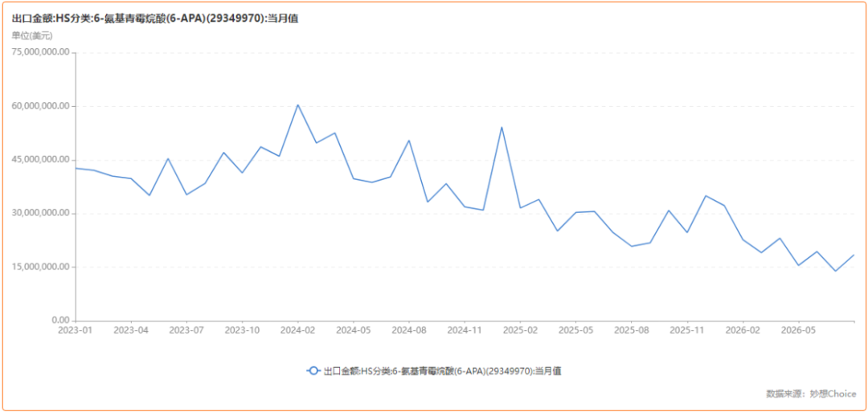Click x-axis label 2023-04
The height and width of the screenshot is (413, 868).
click(131, 329)
